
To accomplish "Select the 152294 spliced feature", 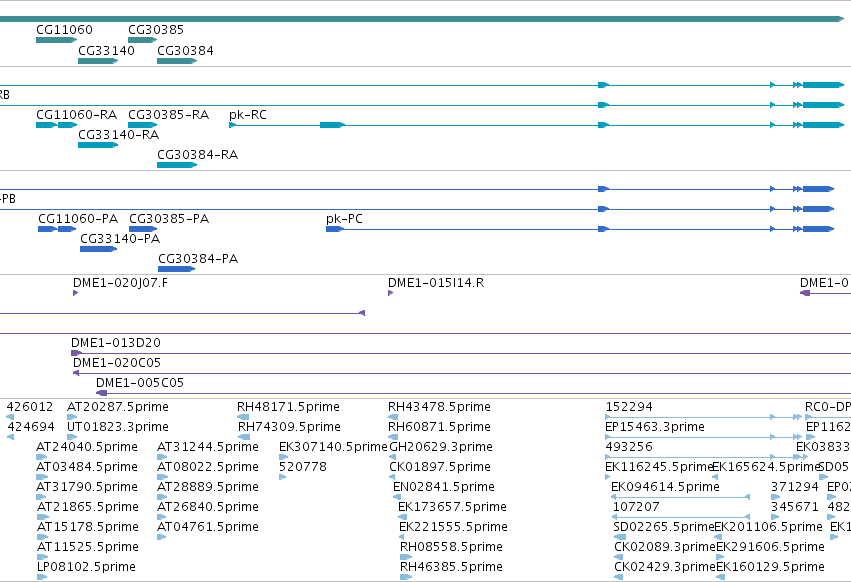I will click(703, 417).
